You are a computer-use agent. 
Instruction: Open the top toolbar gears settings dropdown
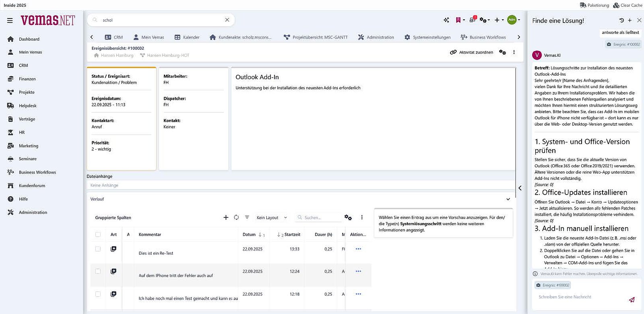(485, 20)
